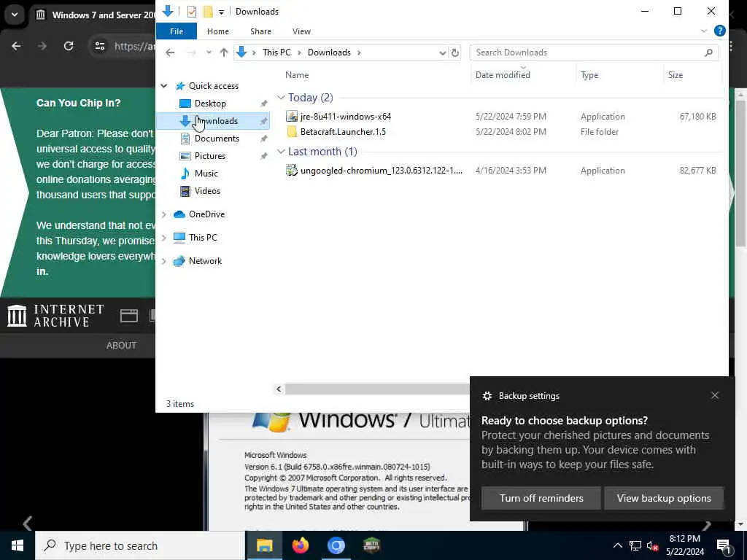Screen dimensions: 747x560
Task: Go back in File Explorer
Action: [x=170, y=52]
